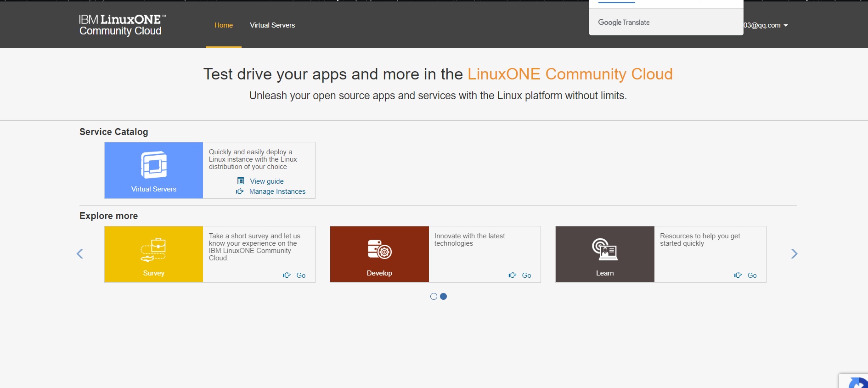
Task: Click the Learn presentation icon
Action: (x=605, y=249)
